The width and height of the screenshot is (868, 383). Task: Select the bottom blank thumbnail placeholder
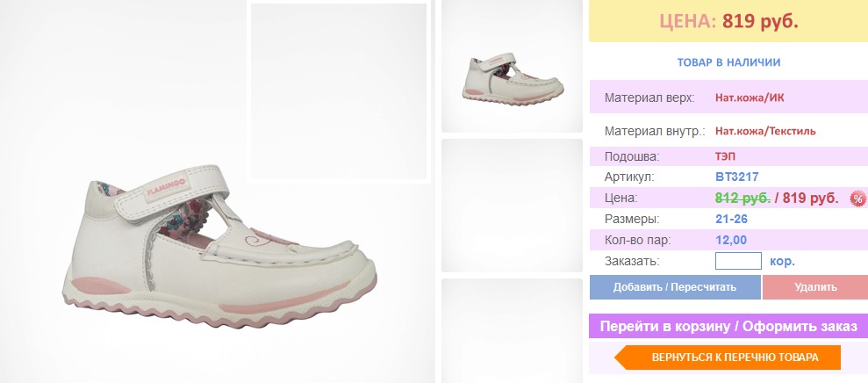pyautogui.click(x=512, y=331)
